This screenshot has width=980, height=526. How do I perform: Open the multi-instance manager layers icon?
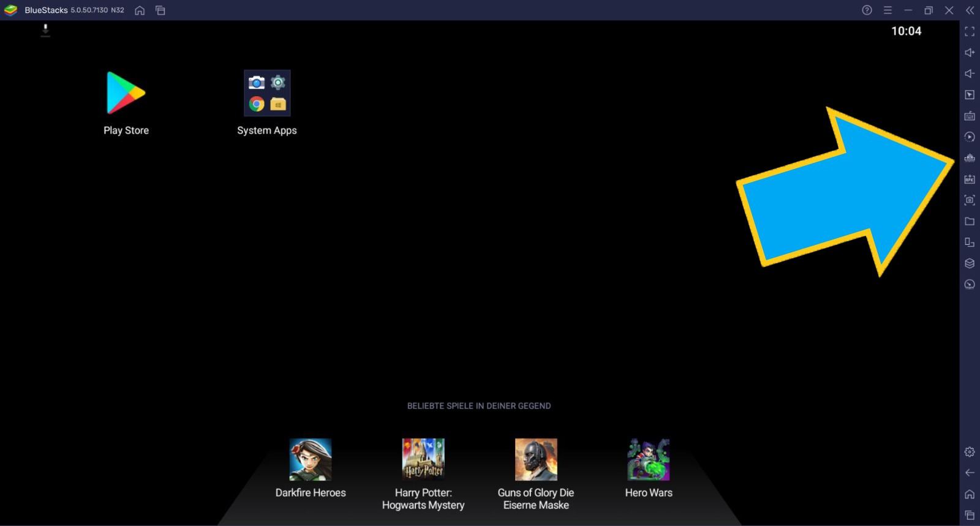click(x=970, y=263)
